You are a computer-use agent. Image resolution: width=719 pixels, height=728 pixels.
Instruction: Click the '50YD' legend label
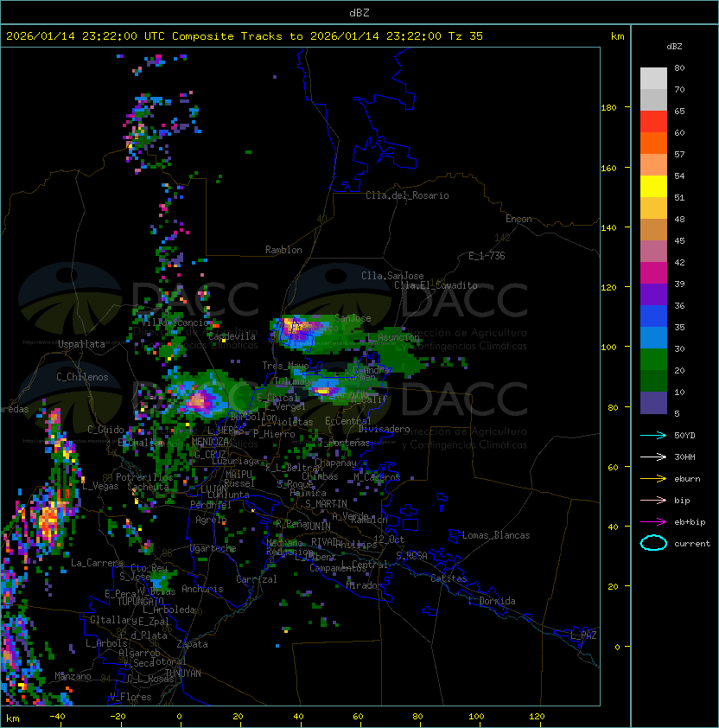tap(684, 436)
